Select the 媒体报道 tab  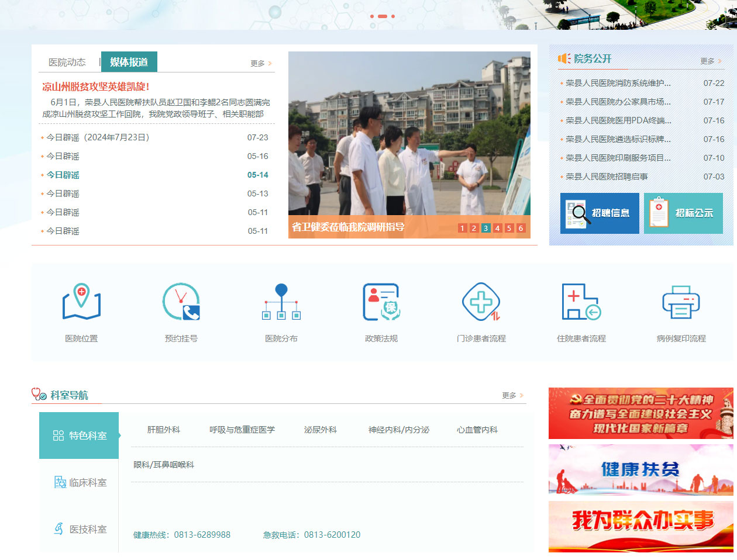[x=129, y=62]
